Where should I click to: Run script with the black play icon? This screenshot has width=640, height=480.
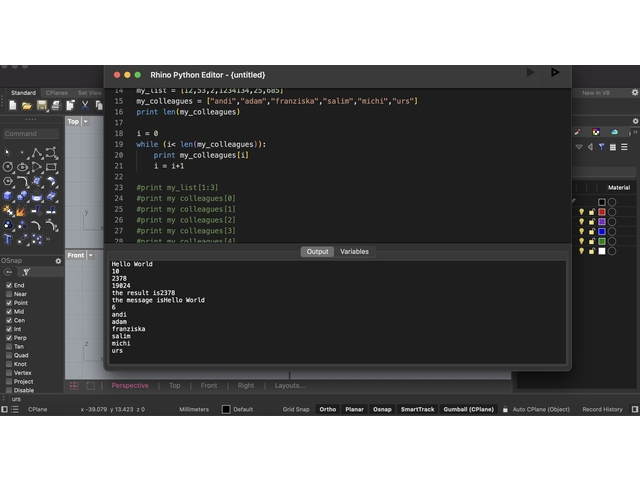[555, 72]
